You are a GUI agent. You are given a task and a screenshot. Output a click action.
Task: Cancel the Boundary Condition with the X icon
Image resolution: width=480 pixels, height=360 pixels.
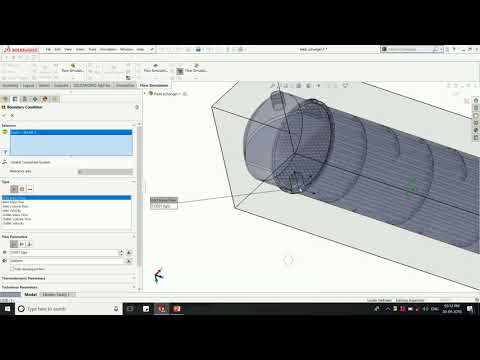point(12,115)
